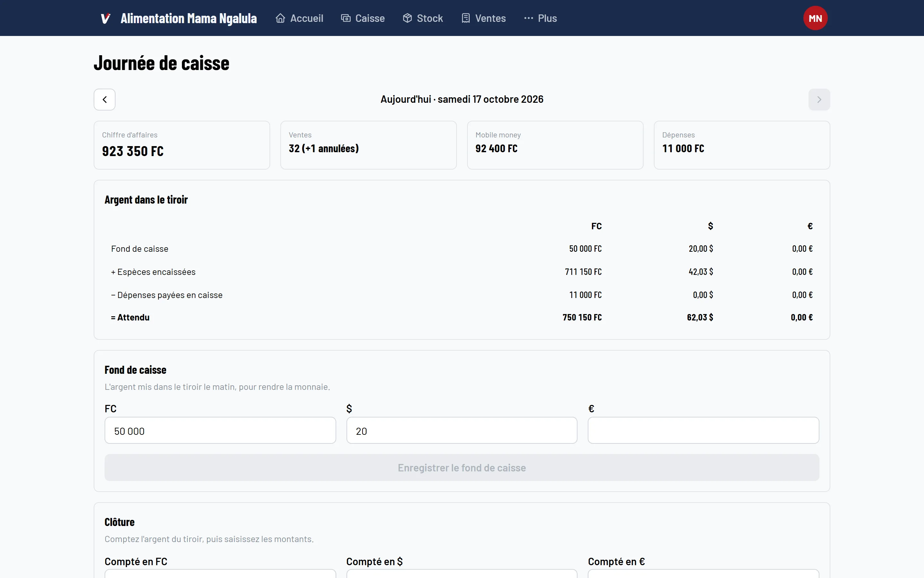The image size is (924, 578).
Task: Go to Accueil via the home icon
Action: pyautogui.click(x=280, y=18)
